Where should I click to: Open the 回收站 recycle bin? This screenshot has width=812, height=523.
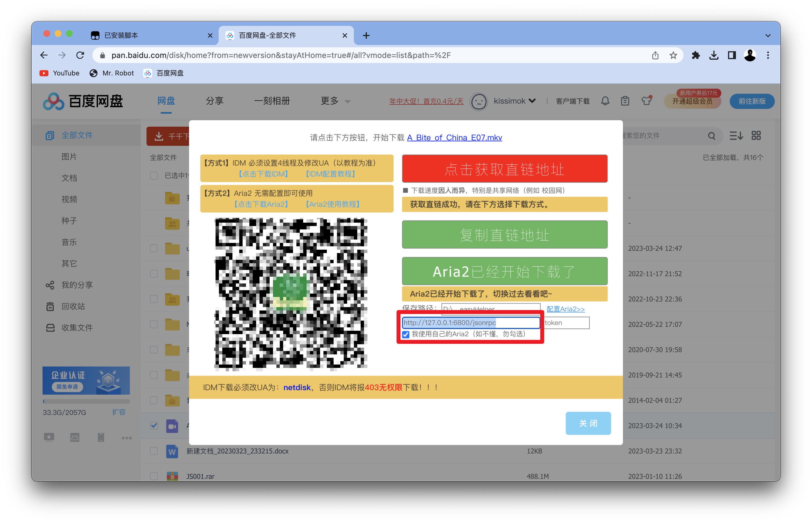[73, 306]
